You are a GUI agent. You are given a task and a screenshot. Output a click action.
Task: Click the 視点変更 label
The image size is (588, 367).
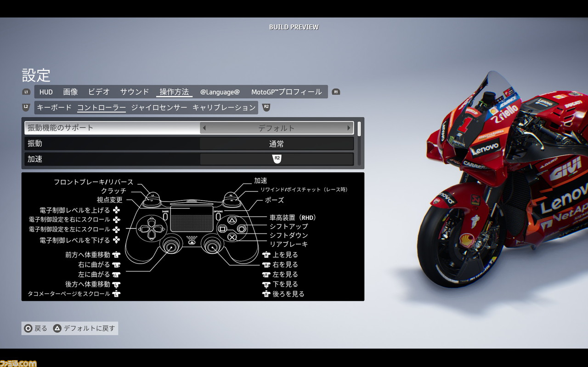110,200
